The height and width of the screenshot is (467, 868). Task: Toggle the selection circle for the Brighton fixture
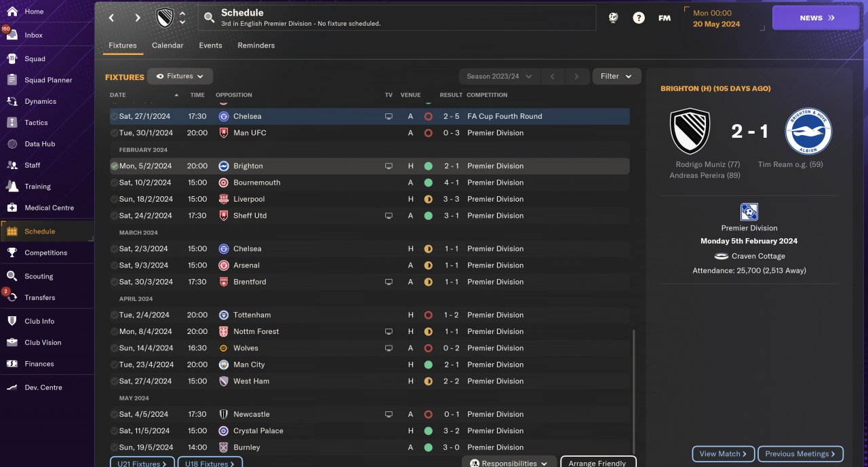[x=114, y=166]
